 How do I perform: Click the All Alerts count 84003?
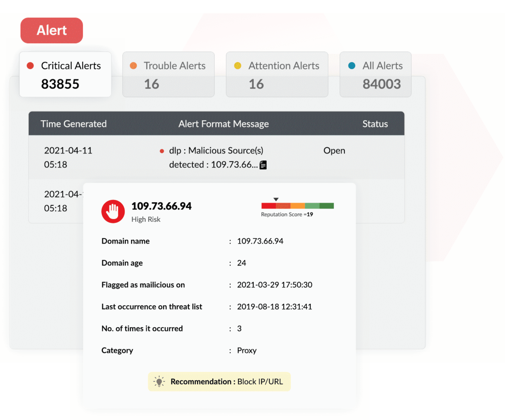coord(382,84)
